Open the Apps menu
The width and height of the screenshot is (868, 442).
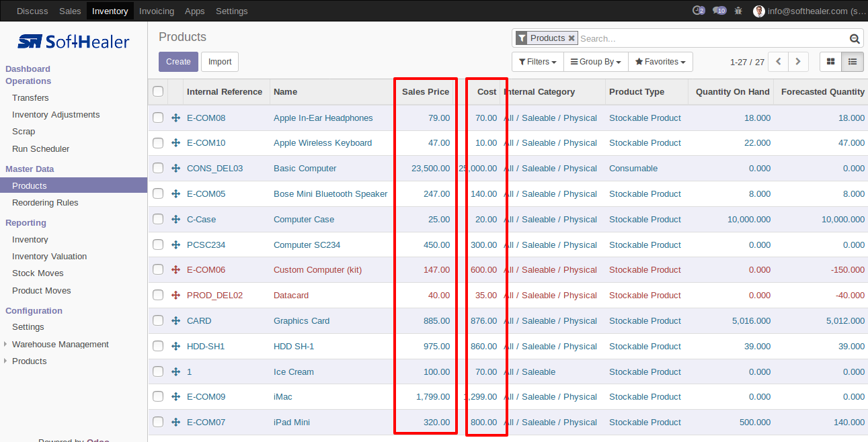click(x=195, y=11)
